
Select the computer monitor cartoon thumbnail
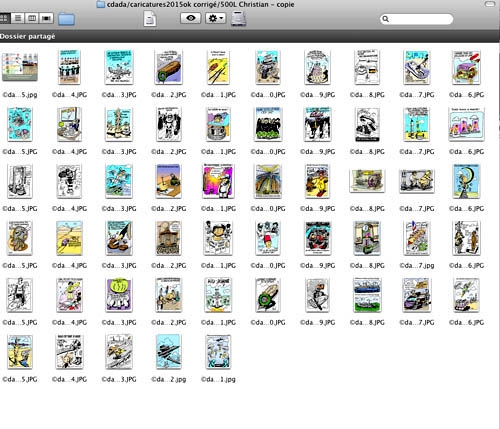tap(69, 124)
